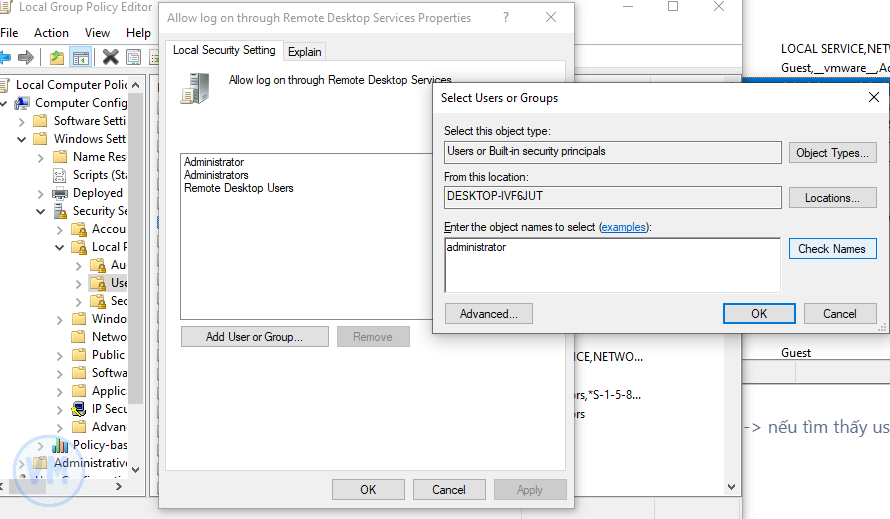890x519 pixels.
Task: Select Remote Desktop Users in list
Action: click(x=239, y=188)
